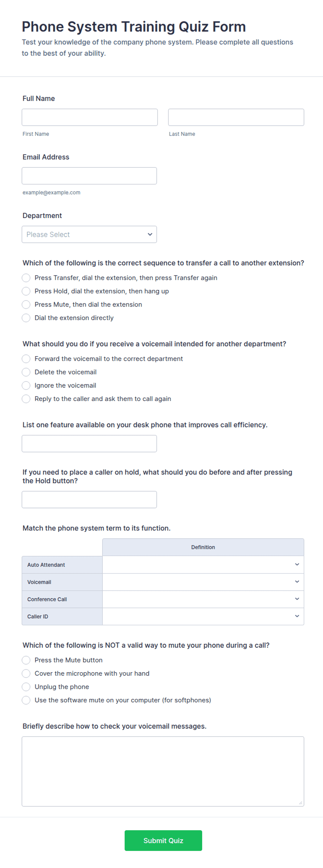Select 'Dial the extension directly' option

click(26, 318)
